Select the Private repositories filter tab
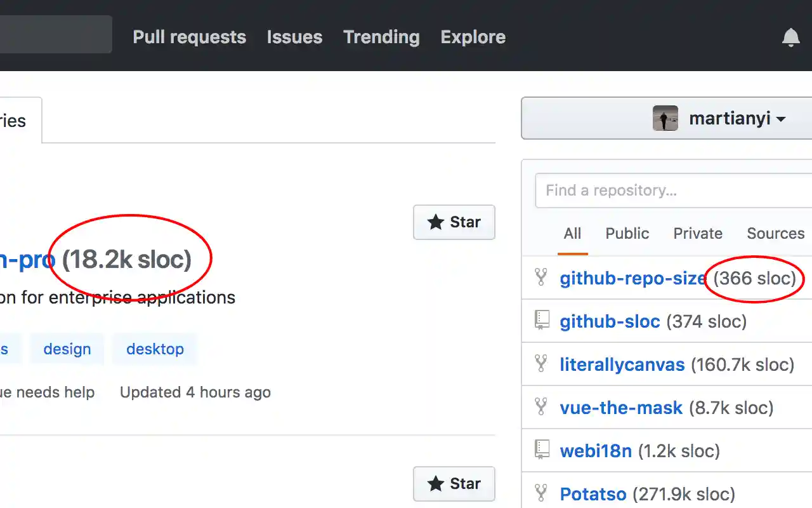Viewport: 812px width, 508px height. (698, 234)
